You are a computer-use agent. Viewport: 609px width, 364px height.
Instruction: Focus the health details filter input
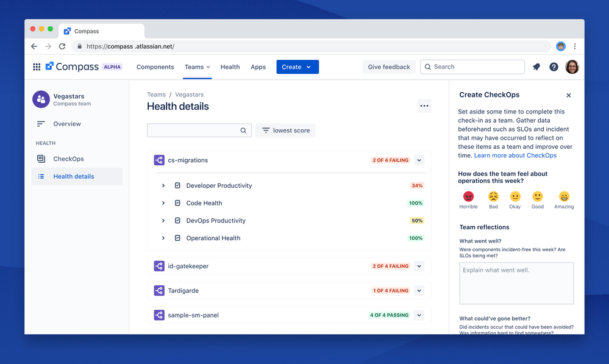click(x=199, y=130)
